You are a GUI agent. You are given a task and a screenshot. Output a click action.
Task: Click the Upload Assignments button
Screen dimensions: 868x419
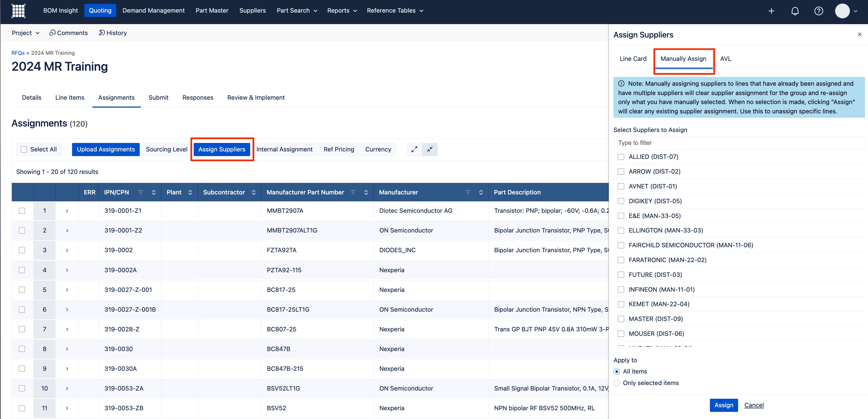coord(105,149)
